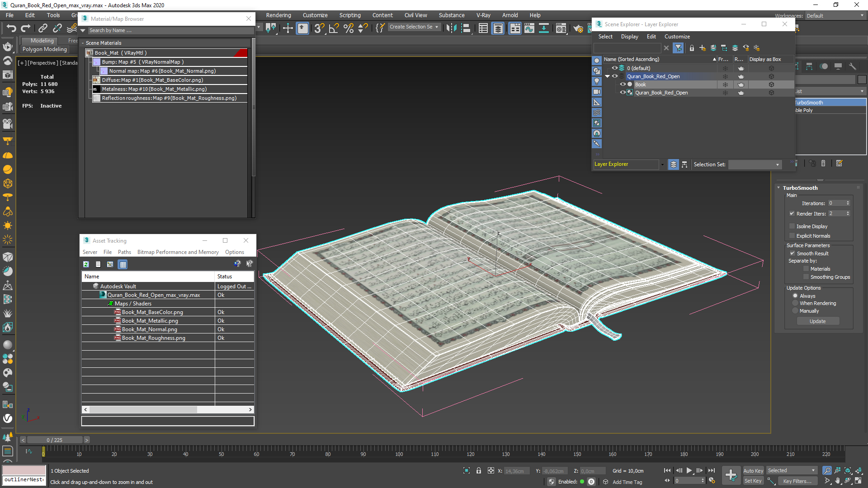
Task: Open Edit Named Selection Sets icon
Action: (380, 28)
